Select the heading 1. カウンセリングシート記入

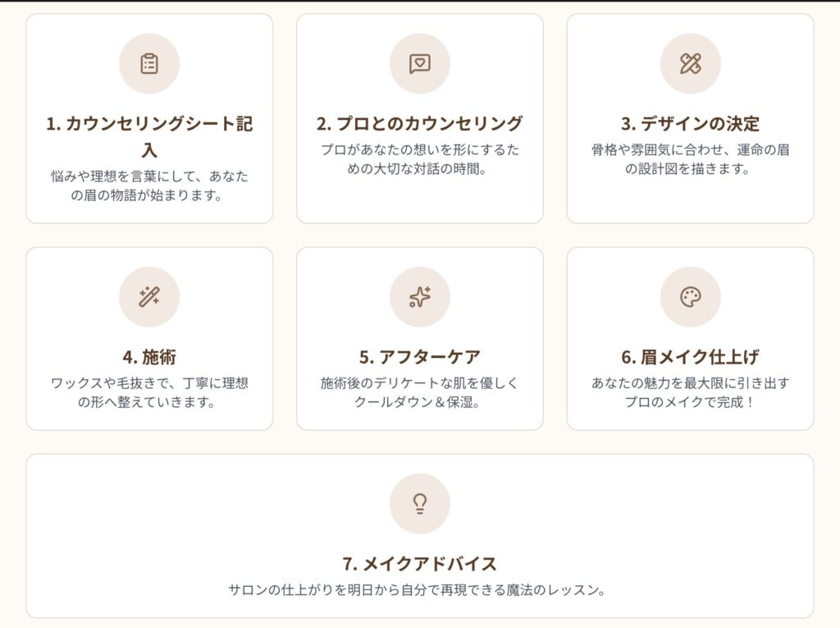pos(149,136)
